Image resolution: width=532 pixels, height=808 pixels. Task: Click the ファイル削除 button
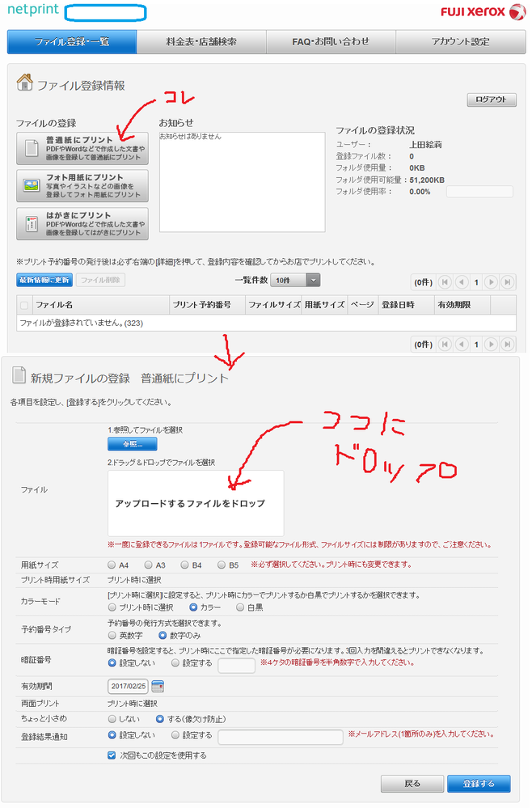[x=100, y=280]
